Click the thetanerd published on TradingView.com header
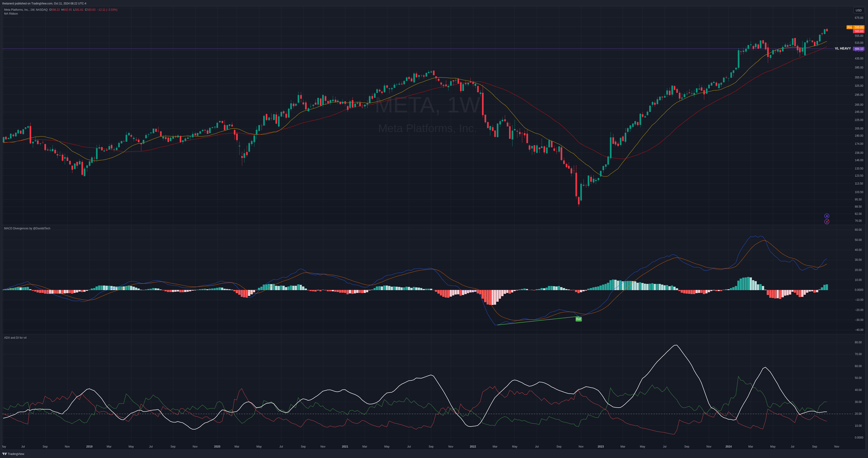Image resolution: width=868 pixels, height=458 pixels. point(44,3)
